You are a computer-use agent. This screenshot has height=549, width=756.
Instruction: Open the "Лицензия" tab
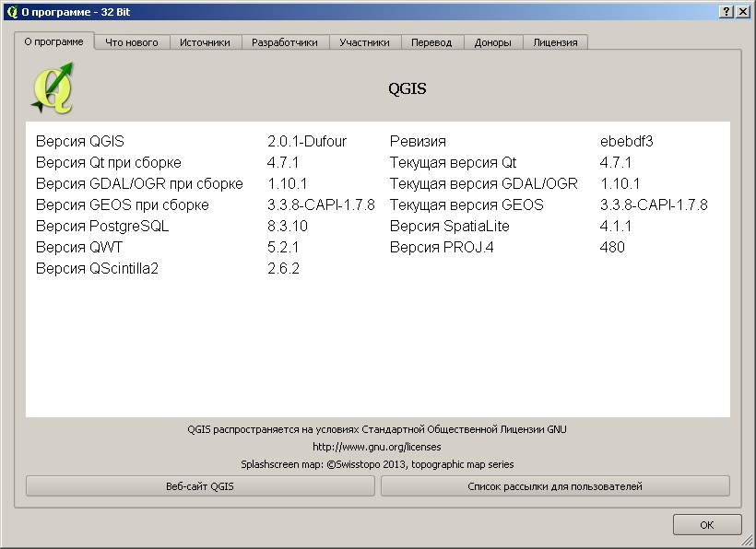pyautogui.click(x=557, y=41)
